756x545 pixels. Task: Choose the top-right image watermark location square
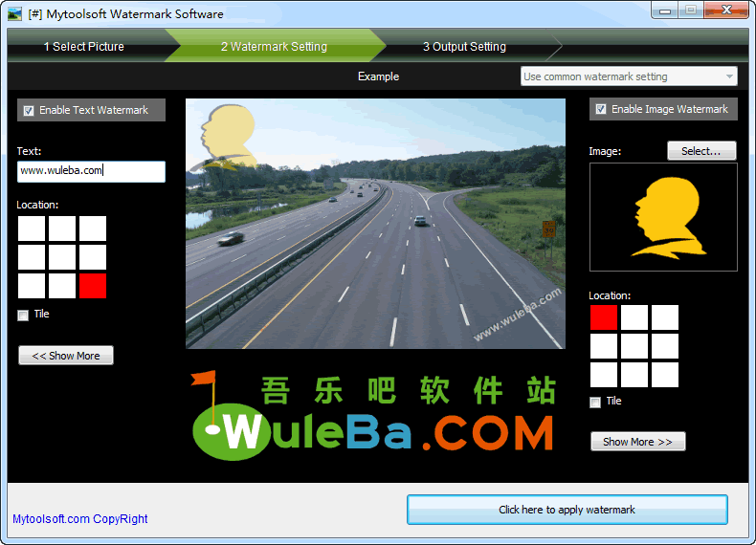pyautogui.click(x=665, y=317)
